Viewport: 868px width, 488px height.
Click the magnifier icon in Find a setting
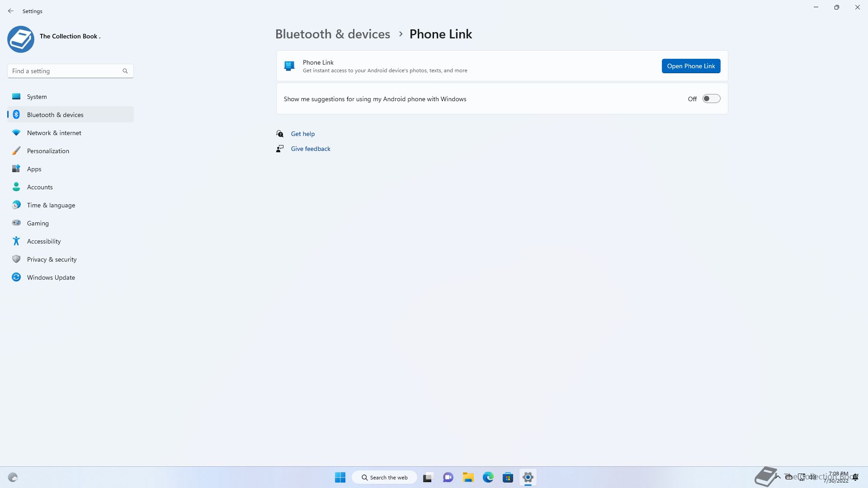(125, 71)
